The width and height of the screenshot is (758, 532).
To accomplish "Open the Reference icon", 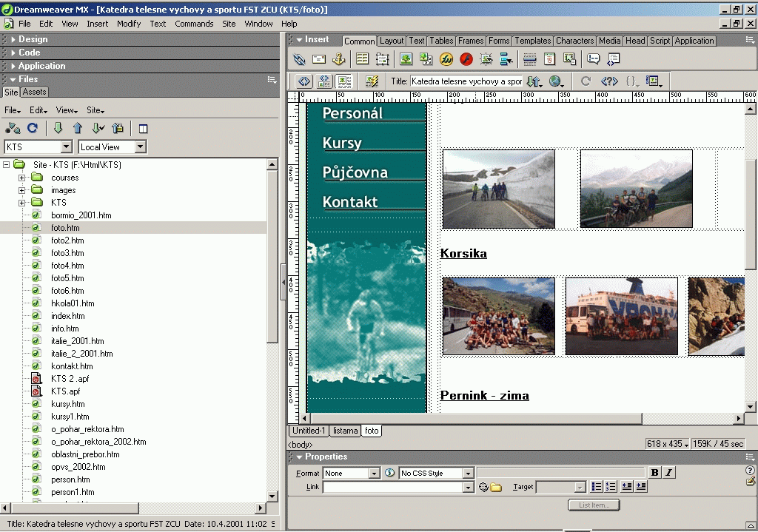I will tap(609, 81).
